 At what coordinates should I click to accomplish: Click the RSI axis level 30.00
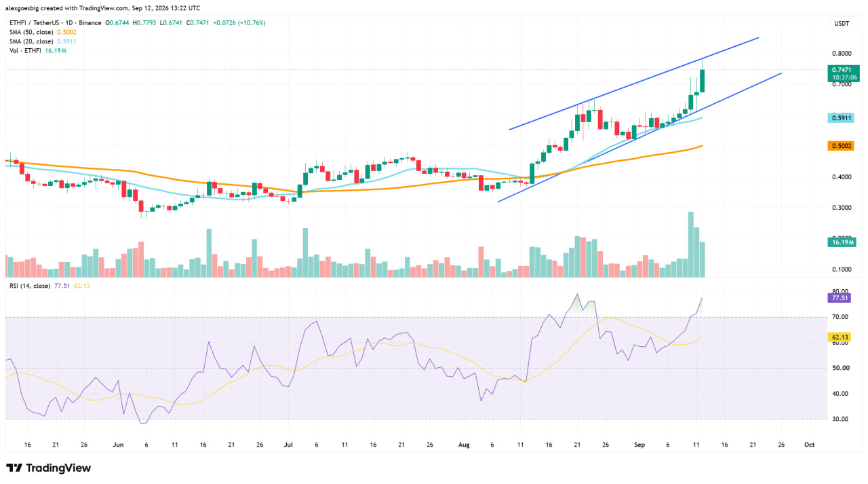[840, 419]
